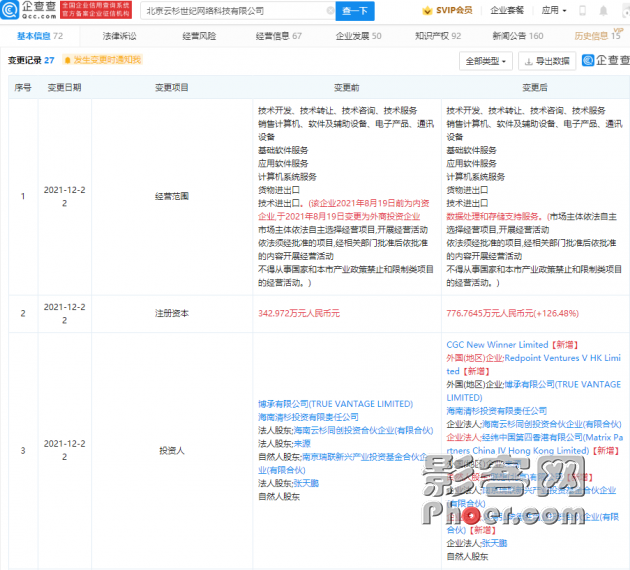
Task: Click the SVIP会员 link
Action: [454, 10]
